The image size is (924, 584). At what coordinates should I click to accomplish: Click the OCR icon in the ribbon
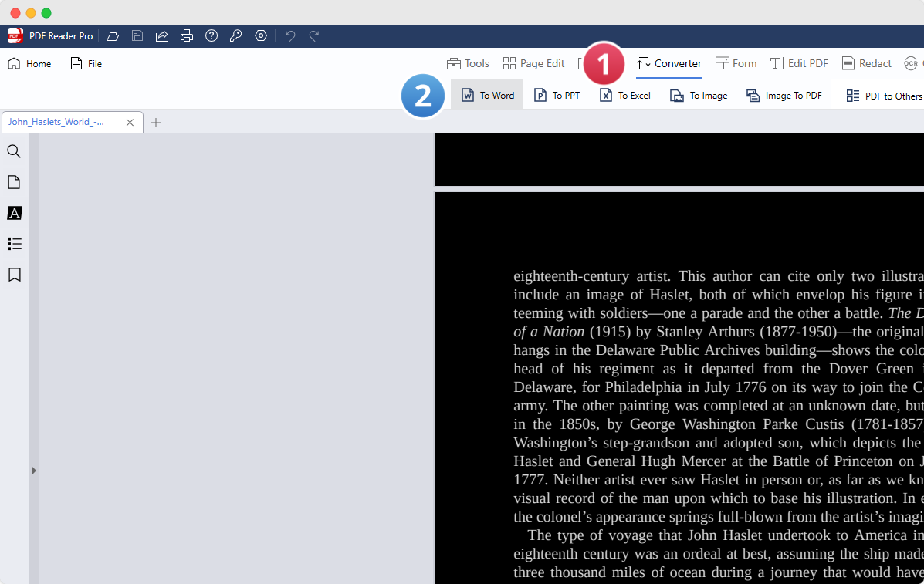(911, 63)
